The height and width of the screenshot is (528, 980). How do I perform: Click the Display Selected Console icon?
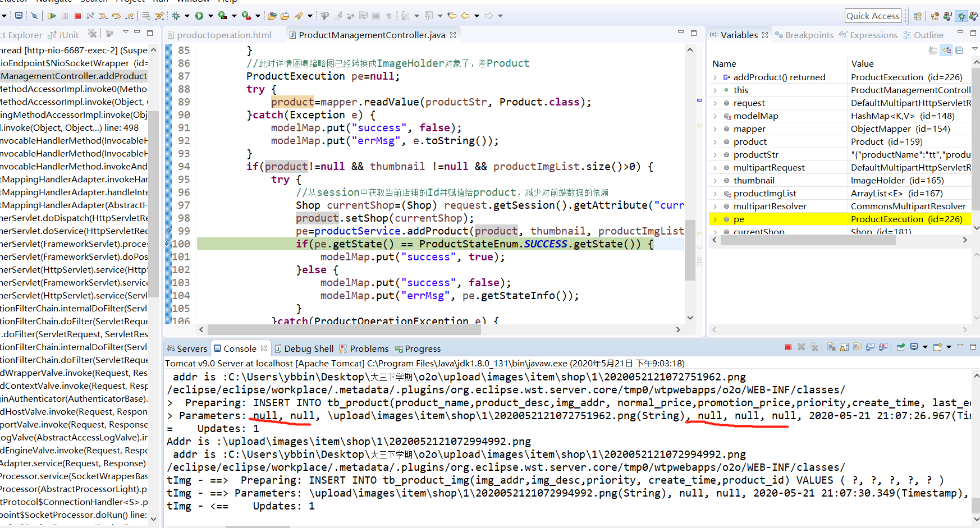pyautogui.click(x=914, y=347)
